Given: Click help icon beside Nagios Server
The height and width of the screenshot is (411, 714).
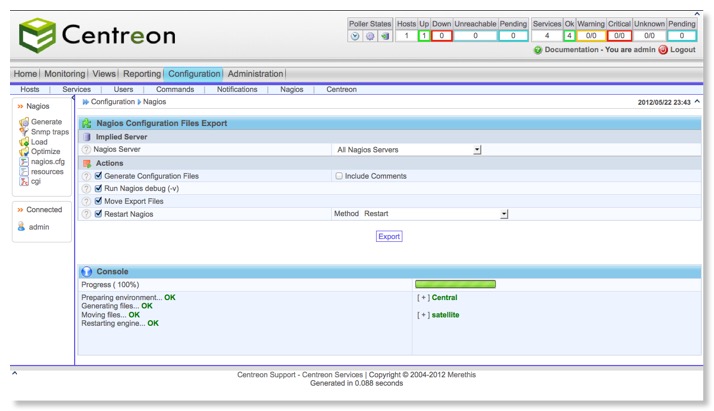Looking at the screenshot, I should (86, 149).
